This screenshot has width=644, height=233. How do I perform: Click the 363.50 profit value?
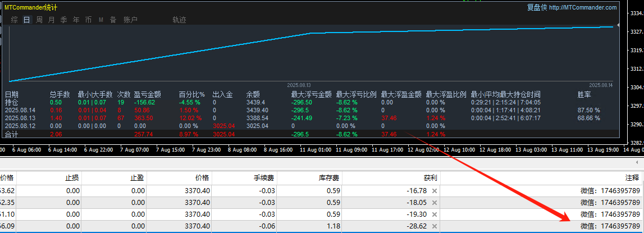(x=143, y=118)
